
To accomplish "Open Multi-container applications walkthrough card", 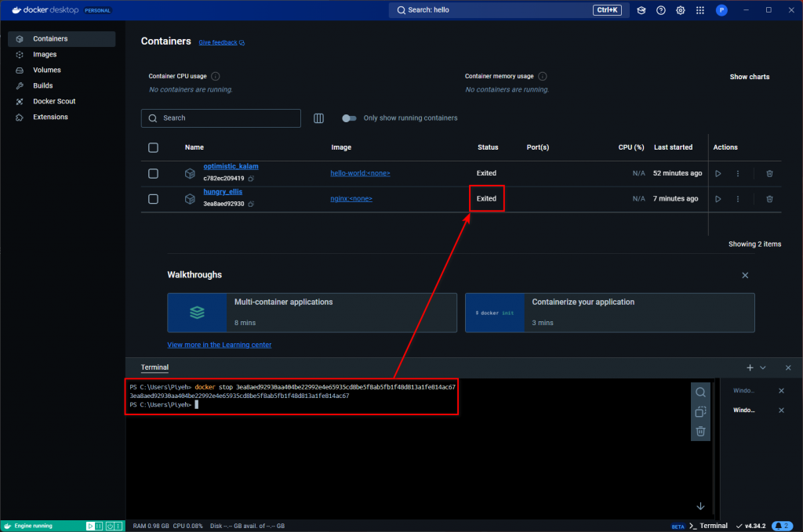I will pyautogui.click(x=312, y=313).
